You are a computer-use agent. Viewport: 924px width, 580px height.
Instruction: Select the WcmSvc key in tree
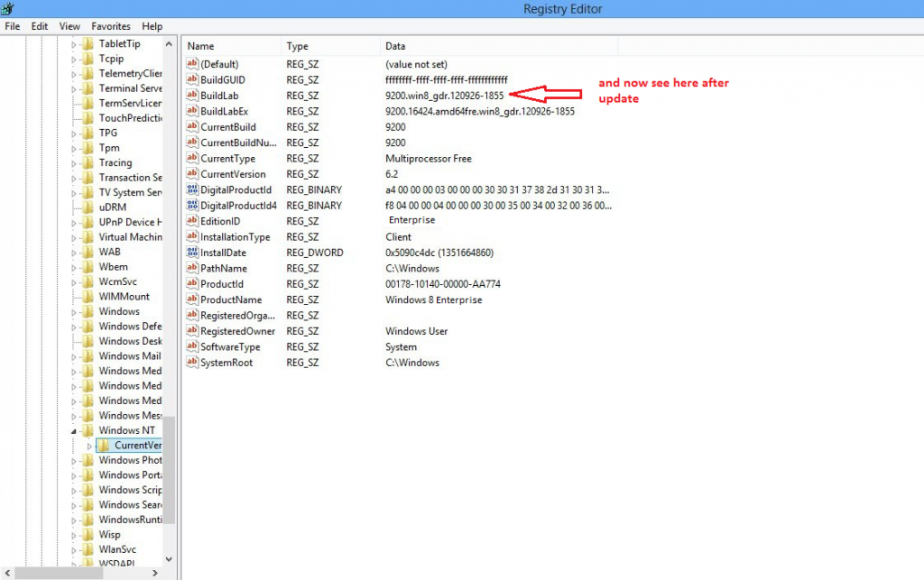tap(118, 281)
